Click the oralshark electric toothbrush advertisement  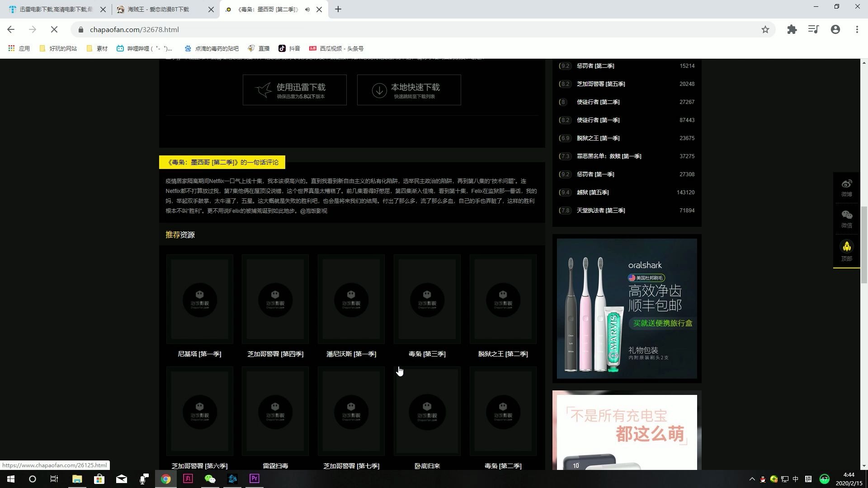[627, 308]
